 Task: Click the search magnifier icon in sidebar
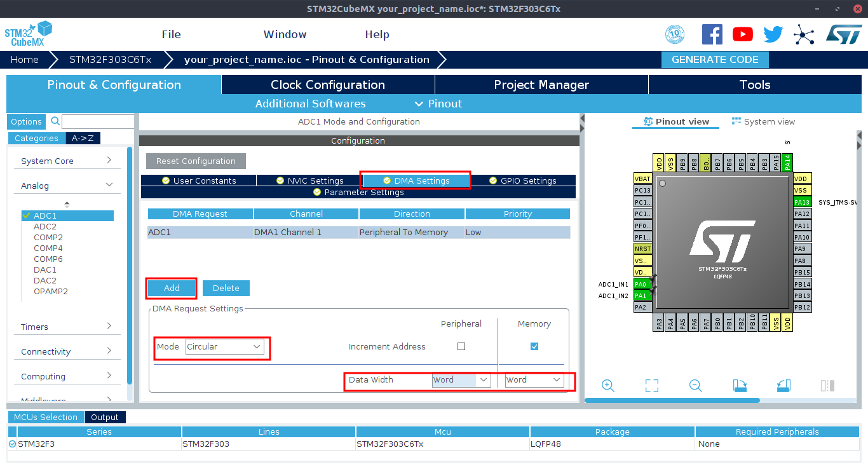[x=55, y=121]
